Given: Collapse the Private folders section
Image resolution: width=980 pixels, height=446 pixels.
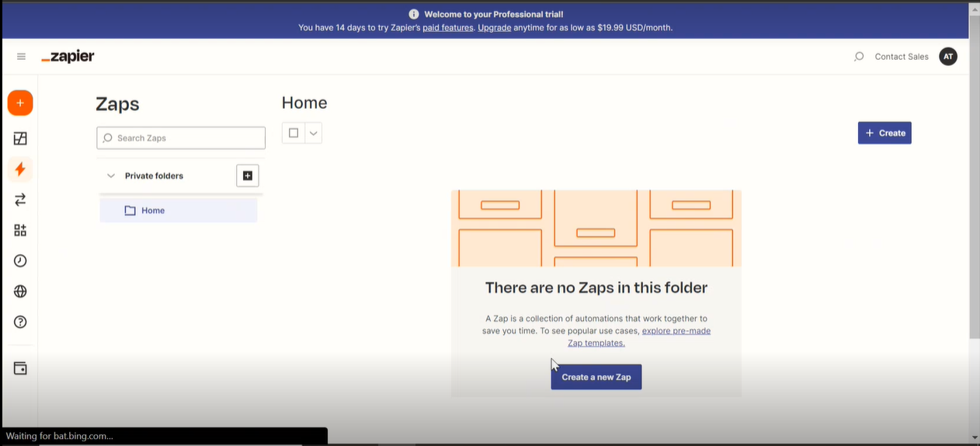Looking at the screenshot, I should point(111,176).
